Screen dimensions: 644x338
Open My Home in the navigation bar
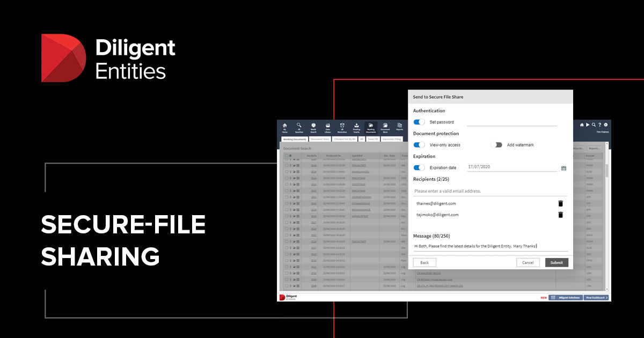pyautogui.click(x=284, y=127)
